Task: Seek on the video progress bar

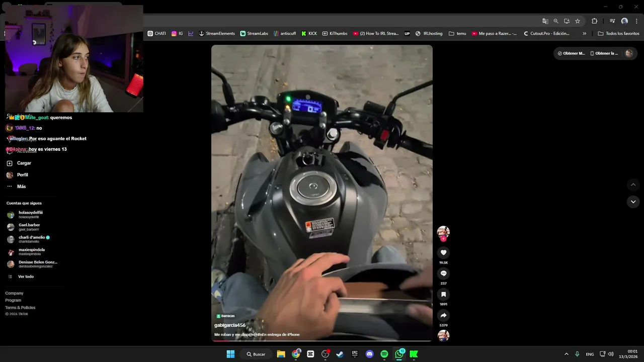Action: pos(322,340)
